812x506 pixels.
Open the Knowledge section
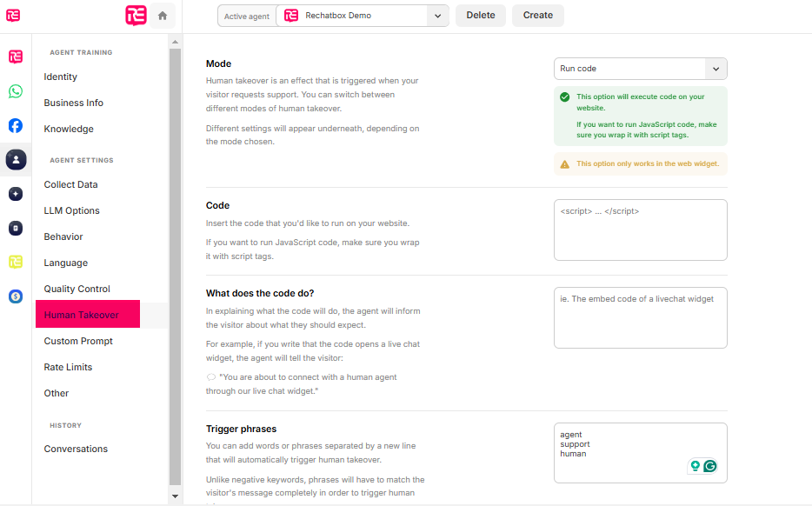pos(69,129)
